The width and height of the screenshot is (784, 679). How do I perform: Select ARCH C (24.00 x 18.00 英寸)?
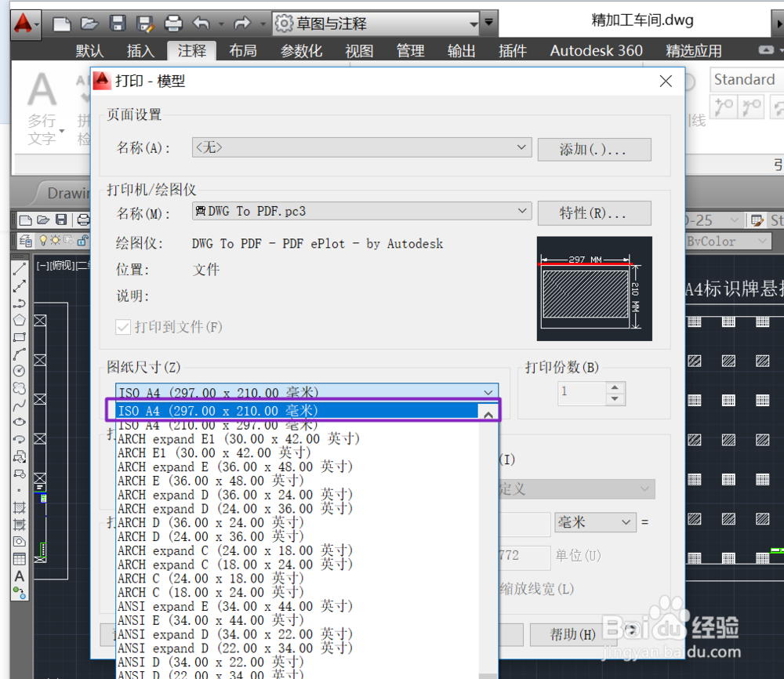298,579
